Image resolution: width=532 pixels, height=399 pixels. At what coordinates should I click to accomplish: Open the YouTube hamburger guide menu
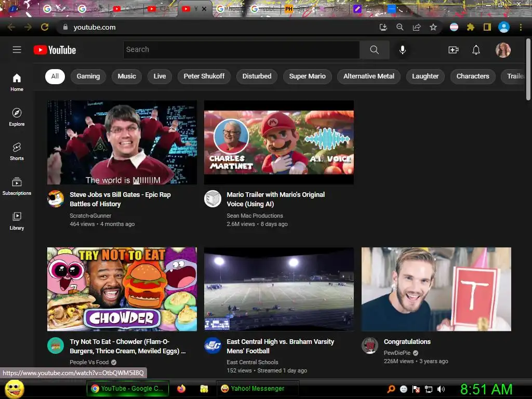click(17, 50)
